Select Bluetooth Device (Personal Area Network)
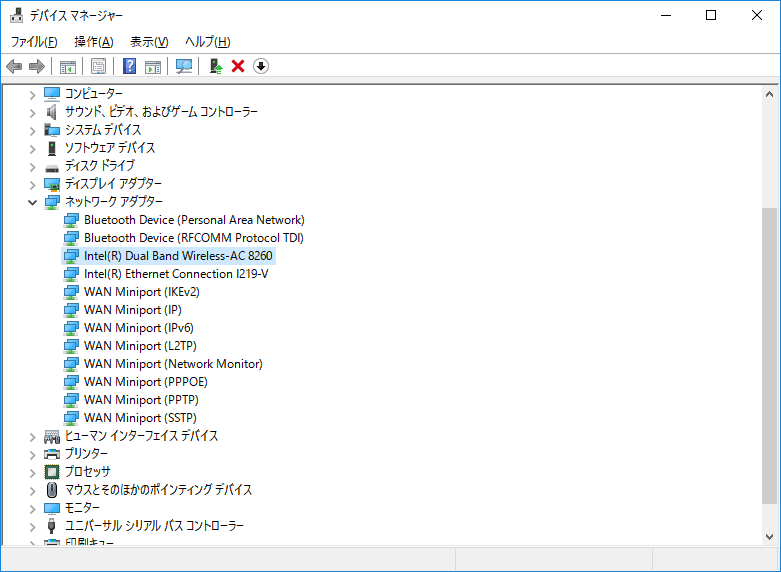This screenshot has width=781, height=572. 194,220
